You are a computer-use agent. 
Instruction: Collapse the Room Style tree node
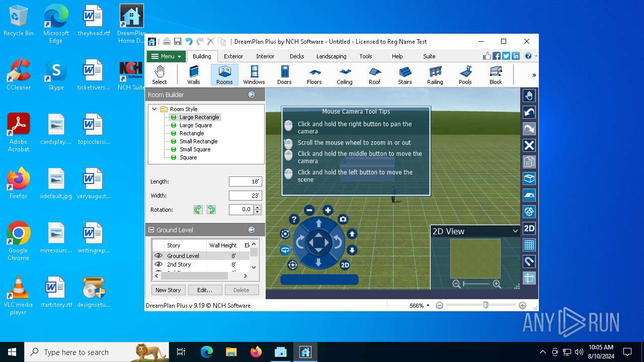pyautogui.click(x=154, y=109)
